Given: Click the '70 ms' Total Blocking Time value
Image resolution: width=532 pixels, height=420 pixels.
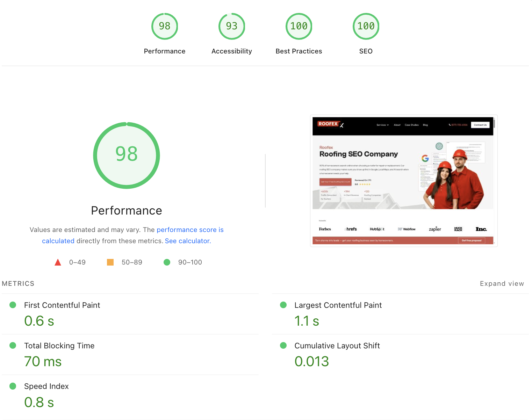Looking at the screenshot, I should [43, 361].
